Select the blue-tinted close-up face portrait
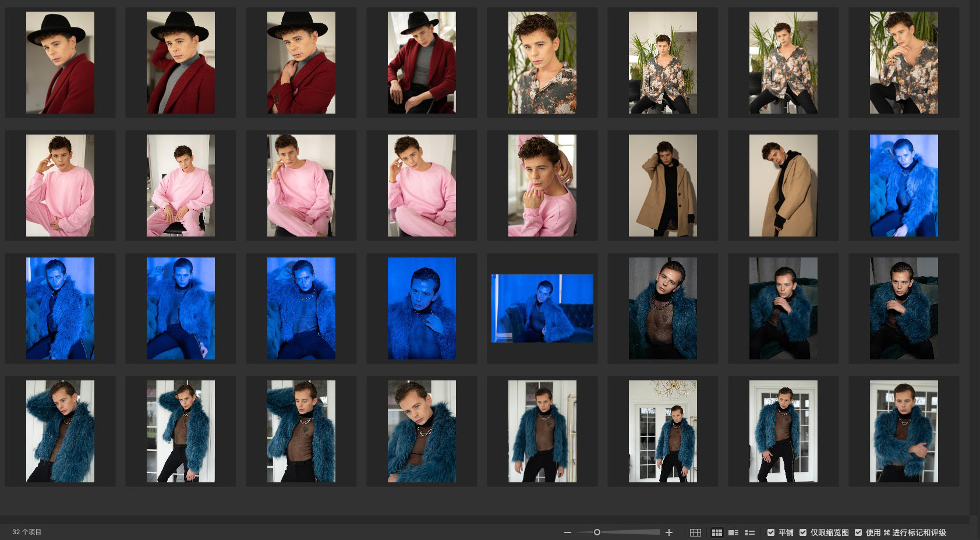 point(422,308)
